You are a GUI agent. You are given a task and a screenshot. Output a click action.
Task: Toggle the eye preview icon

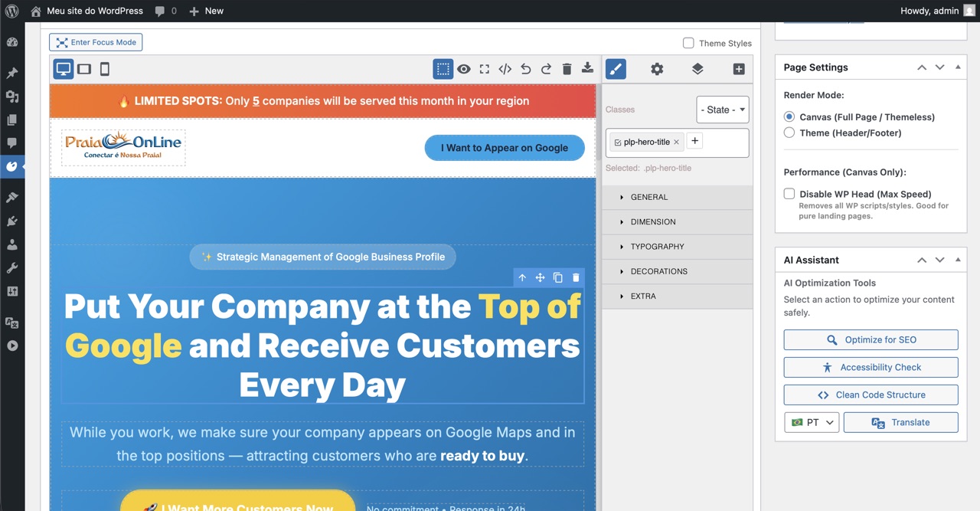(464, 69)
